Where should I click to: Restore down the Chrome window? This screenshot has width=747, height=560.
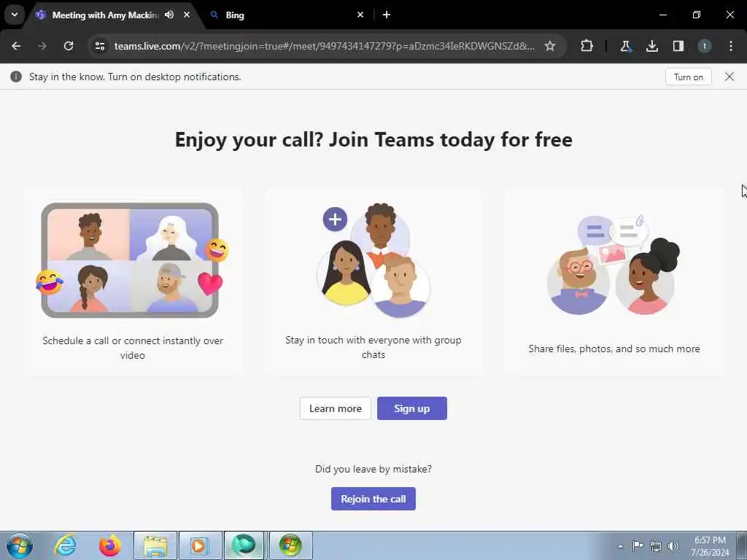pyautogui.click(x=697, y=15)
